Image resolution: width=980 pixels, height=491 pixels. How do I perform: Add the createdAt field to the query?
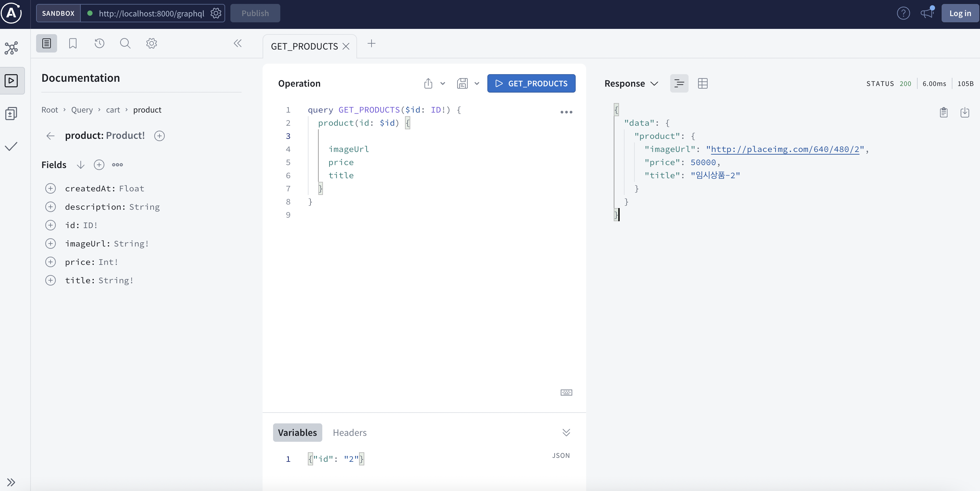(51, 189)
